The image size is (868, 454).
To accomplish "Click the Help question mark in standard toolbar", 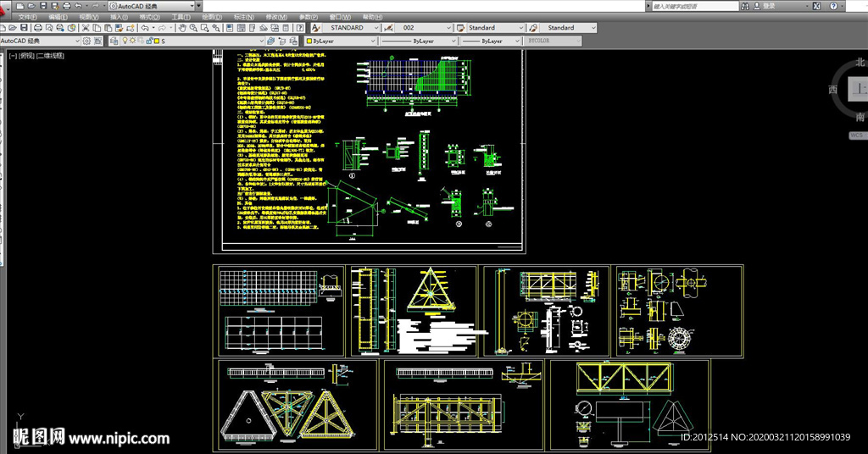I will pyautogui.click(x=300, y=28).
